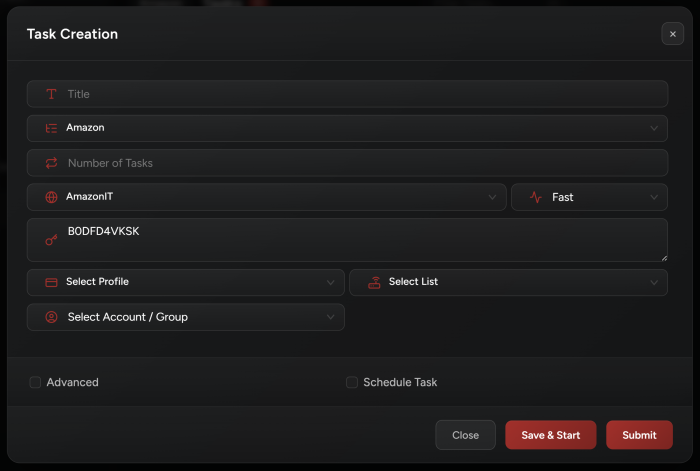Expand the Select Profile dropdown
The image size is (700, 471).
pyautogui.click(x=186, y=283)
